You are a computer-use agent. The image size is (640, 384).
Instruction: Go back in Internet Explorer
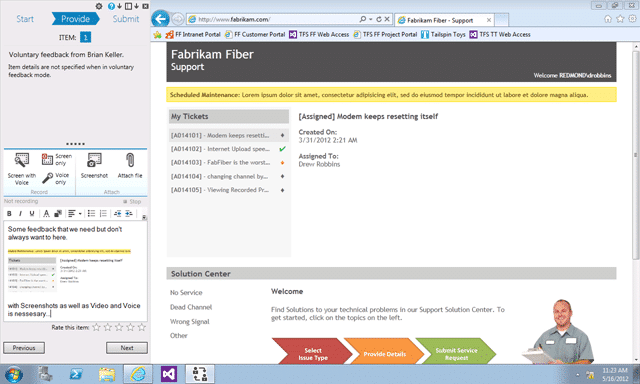(160, 19)
